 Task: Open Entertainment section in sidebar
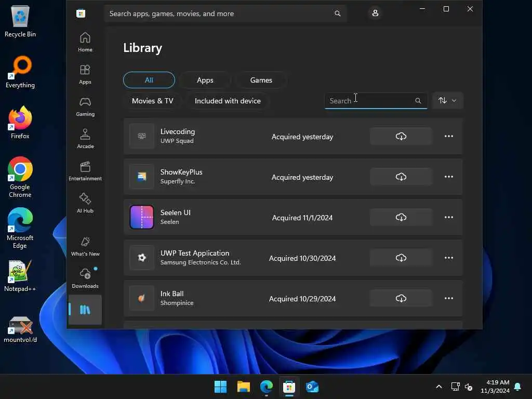tap(85, 171)
